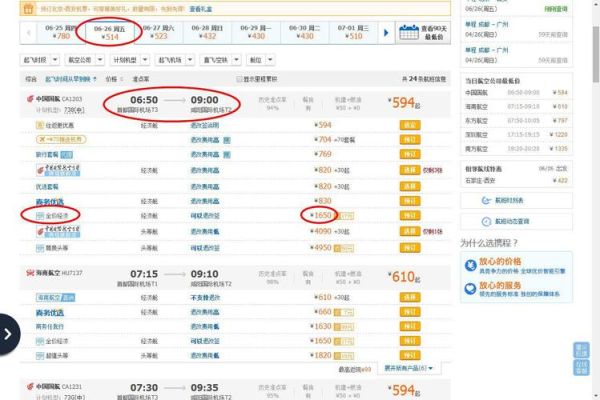Select the 06-30 date tab priced ¥430
This screenshot has width=600, height=400.
(x=305, y=33)
